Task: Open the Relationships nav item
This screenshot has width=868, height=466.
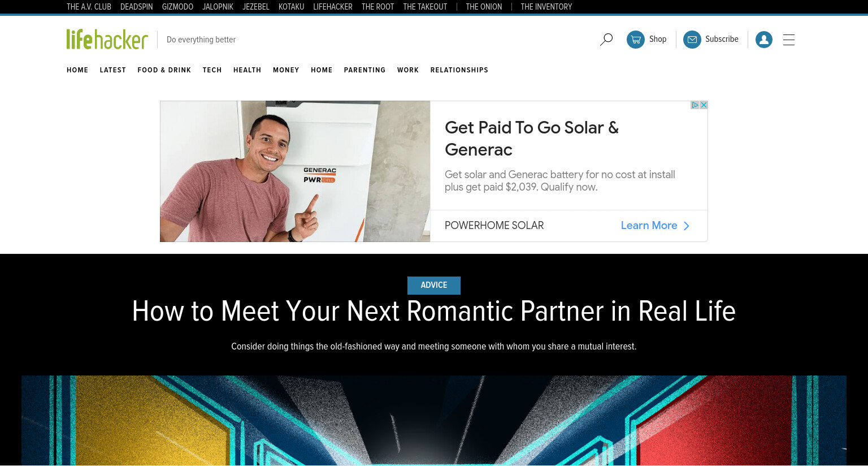Action: click(459, 70)
